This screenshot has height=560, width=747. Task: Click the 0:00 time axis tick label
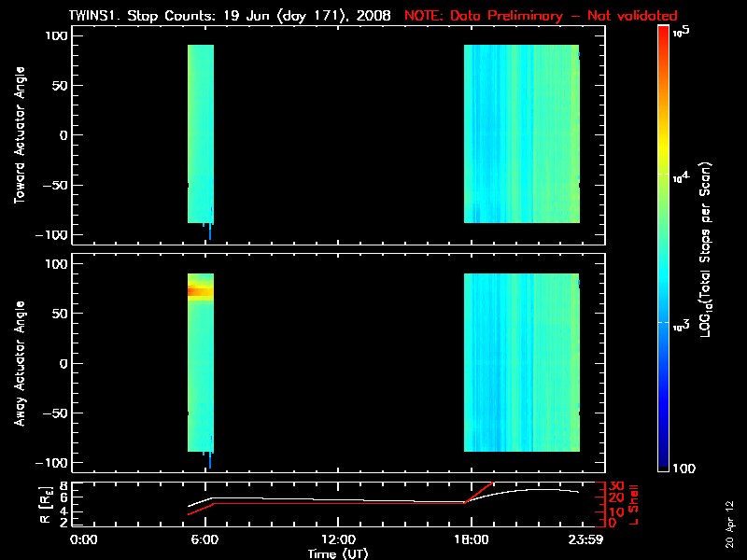tap(84, 539)
